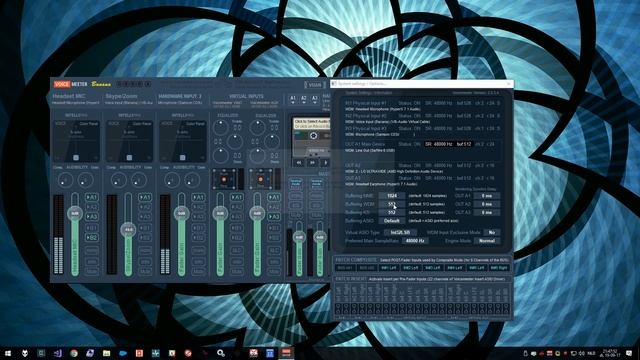Open File Explorer from taskbar

coord(107,353)
